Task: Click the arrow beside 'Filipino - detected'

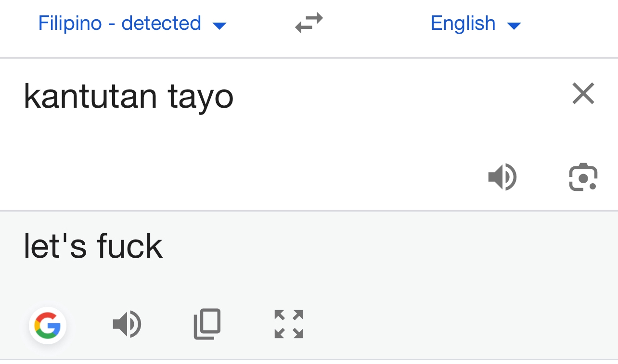Action: coord(219,25)
